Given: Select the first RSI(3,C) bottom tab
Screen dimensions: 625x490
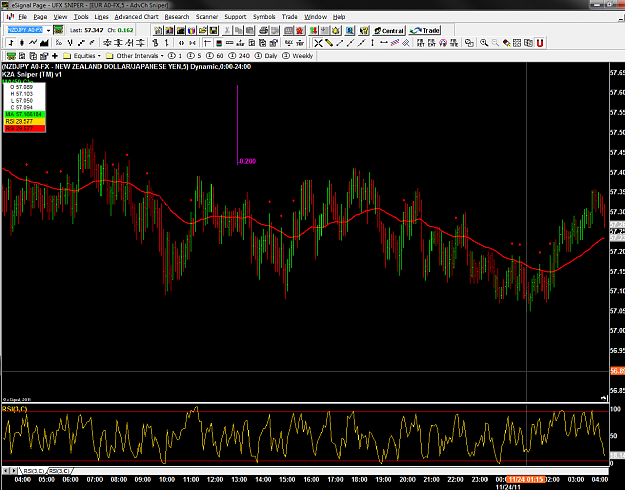Looking at the screenshot, I should tap(33, 471).
